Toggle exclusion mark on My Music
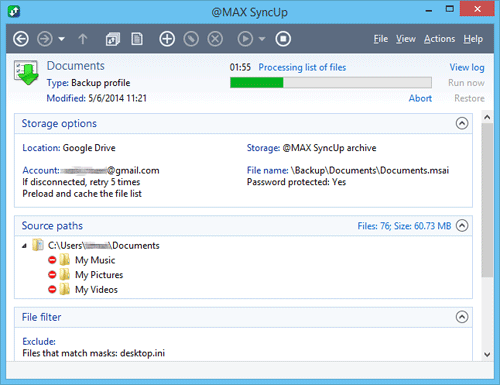The width and height of the screenshot is (500, 385). [52, 260]
